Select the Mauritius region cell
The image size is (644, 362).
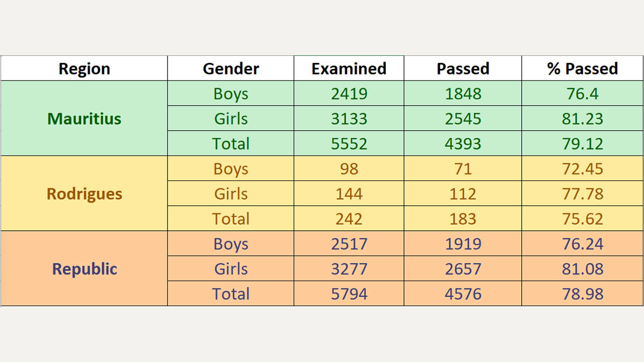(x=84, y=119)
